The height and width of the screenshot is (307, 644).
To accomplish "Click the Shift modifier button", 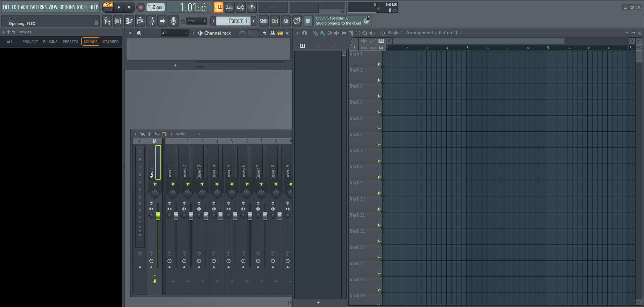I will point(264,21).
